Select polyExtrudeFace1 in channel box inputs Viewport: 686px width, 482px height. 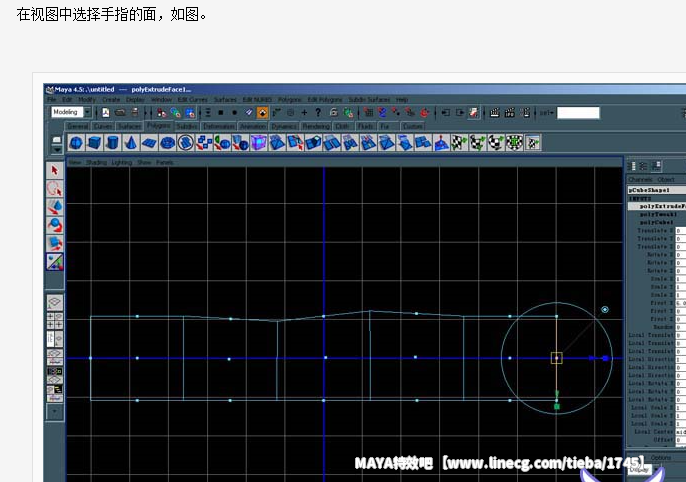pos(657,206)
